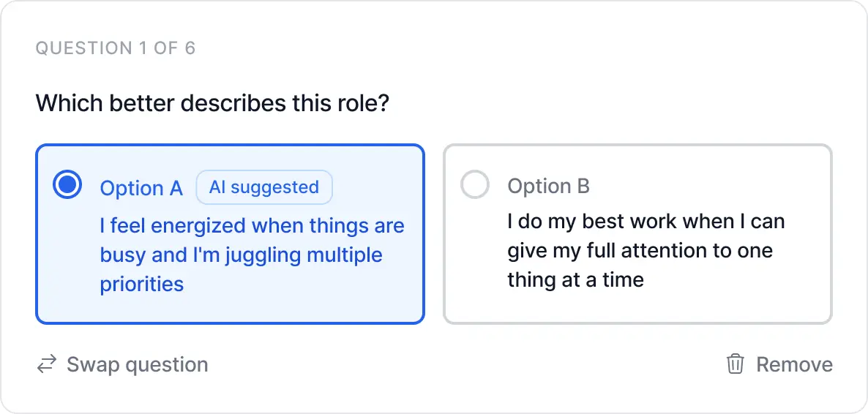The image size is (868, 414).
Task: Select the Option A radio button
Action: click(67, 185)
